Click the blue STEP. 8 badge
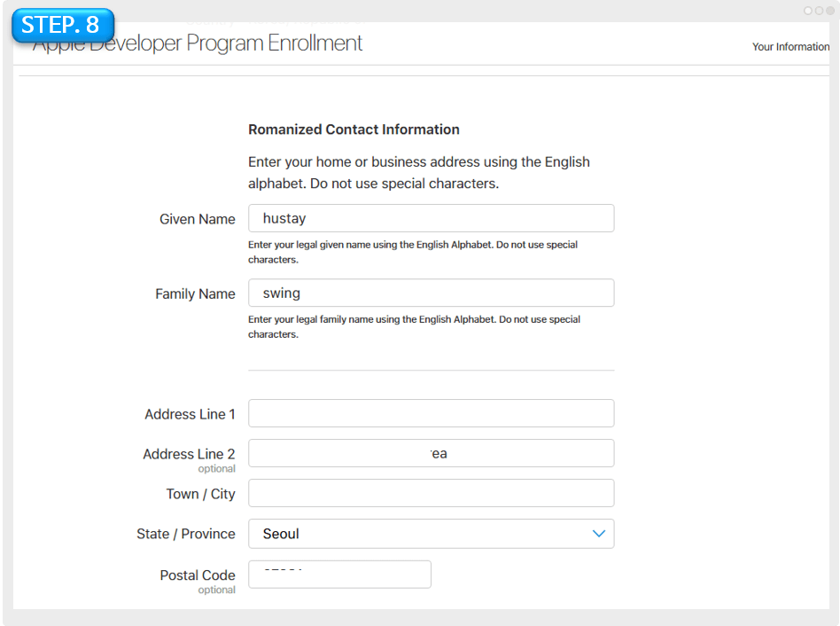This screenshot has height=626, width=840. click(62, 25)
